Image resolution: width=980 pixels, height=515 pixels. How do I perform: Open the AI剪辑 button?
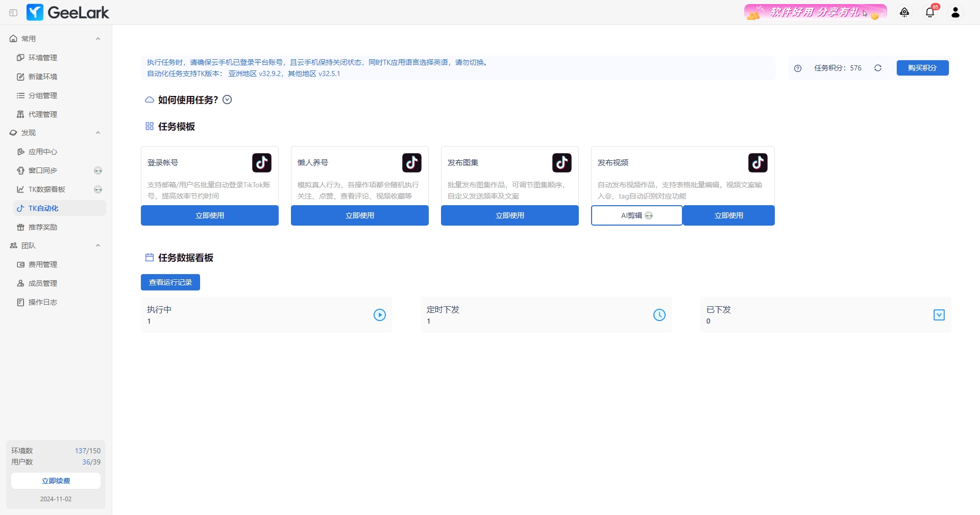coord(636,215)
